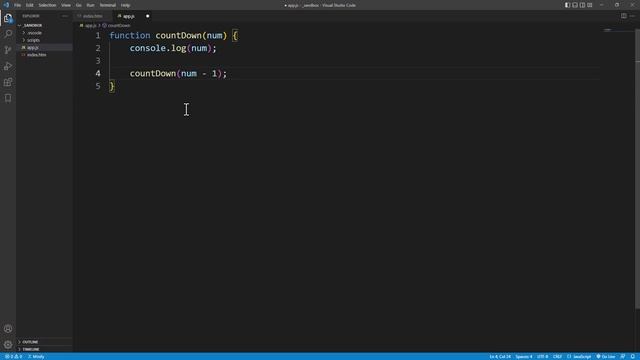Place cursor on countDown(num - 1) line

click(x=178, y=73)
